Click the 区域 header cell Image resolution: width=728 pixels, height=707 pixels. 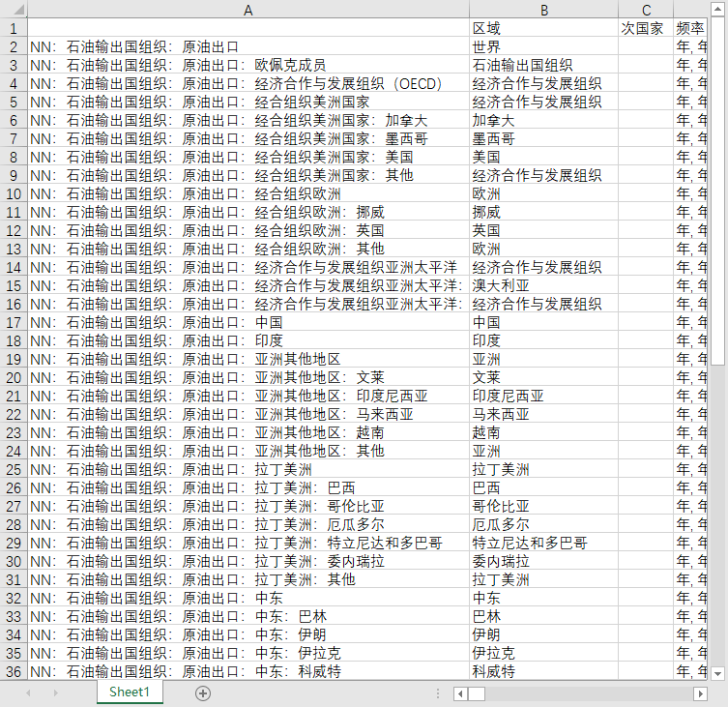(543, 28)
